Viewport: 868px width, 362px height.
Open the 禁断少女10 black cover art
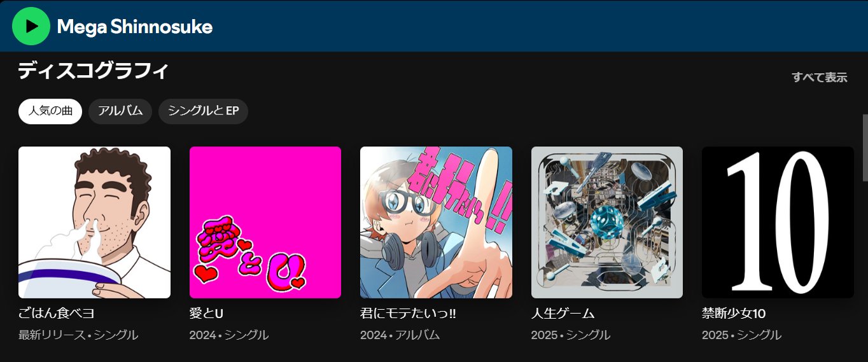(x=778, y=223)
